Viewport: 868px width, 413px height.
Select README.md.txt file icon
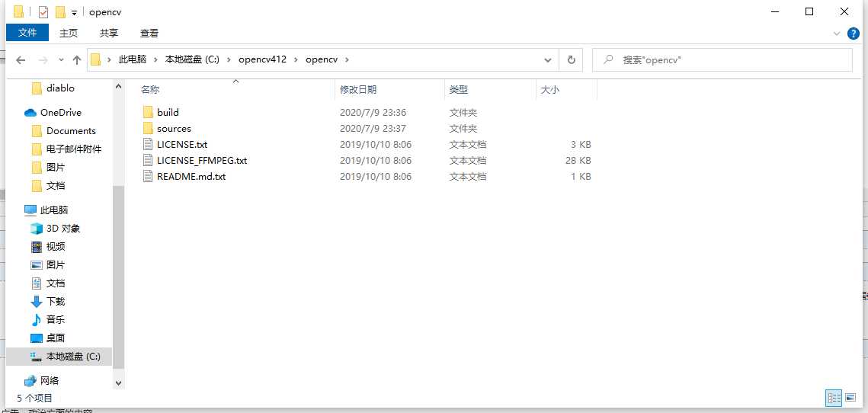[x=147, y=177]
